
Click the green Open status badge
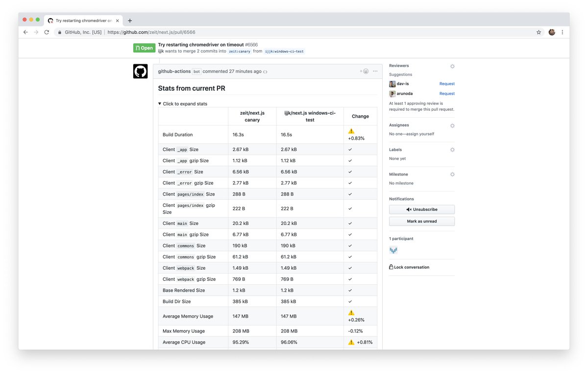(x=144, y=48)
